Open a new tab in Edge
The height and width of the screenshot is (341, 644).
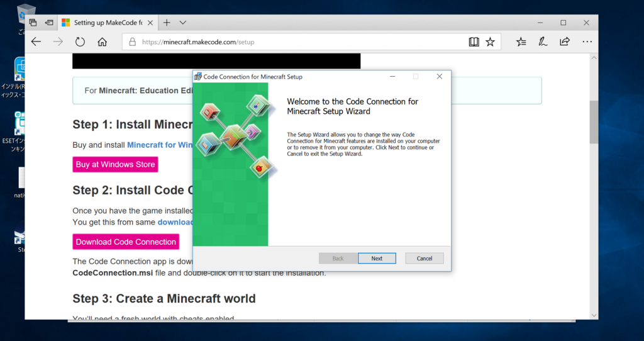tap(166, 23)
